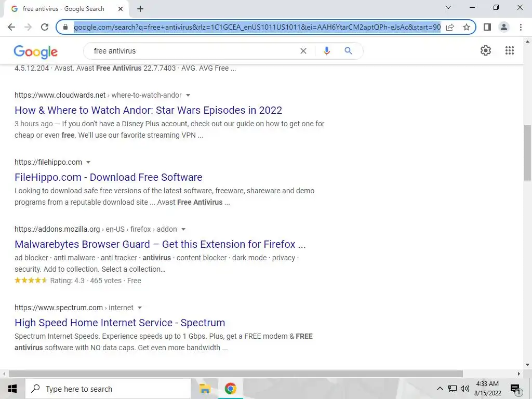Viewport: 532px width, 399px height.
Task: Open Google quick settings gear
Action: click(x=486, y=50)
